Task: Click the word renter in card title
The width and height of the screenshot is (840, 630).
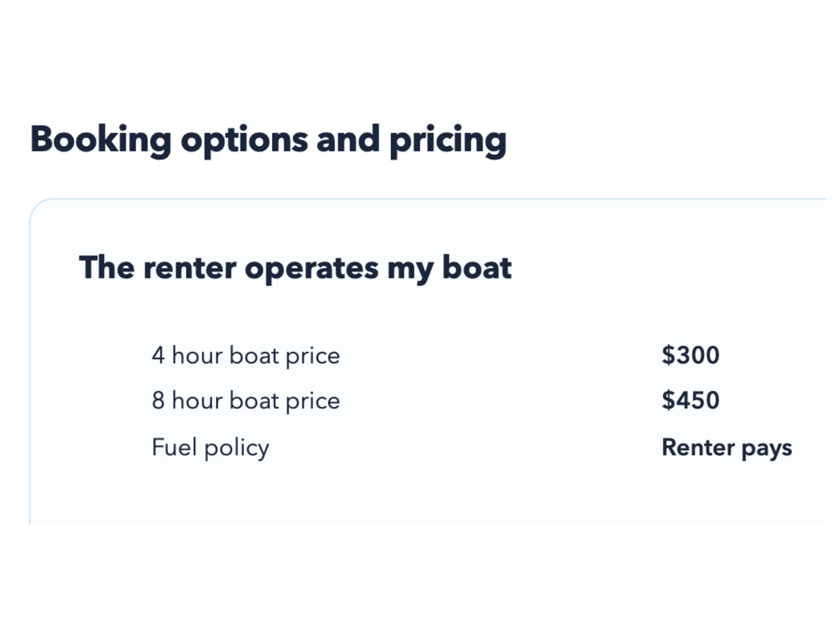Action: [189, 268]
